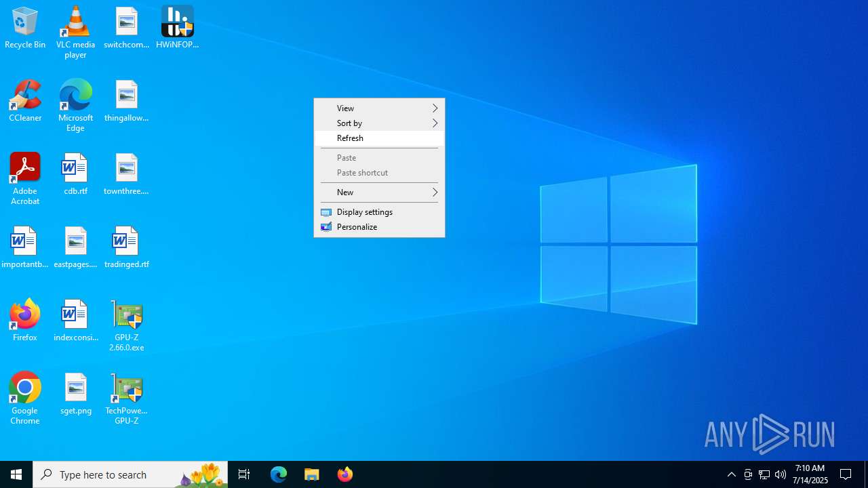Open File Explorer from taskbar
Image resolution: width=868 pixels, height=488 pixels.
[x=312, y=474]
